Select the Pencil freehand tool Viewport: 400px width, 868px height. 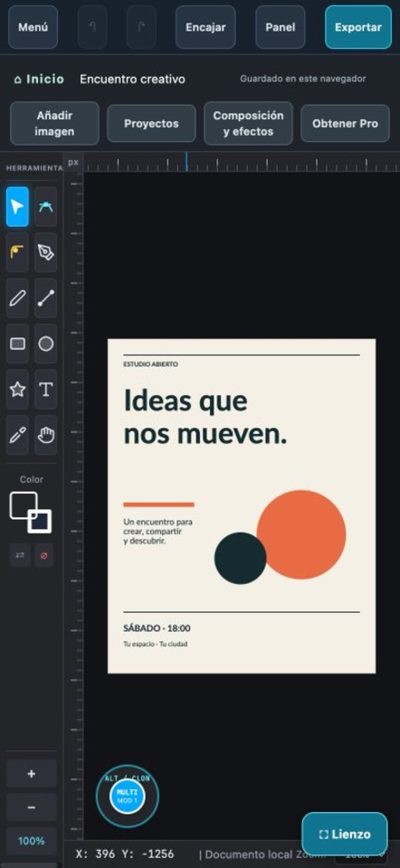pos(17,297)
